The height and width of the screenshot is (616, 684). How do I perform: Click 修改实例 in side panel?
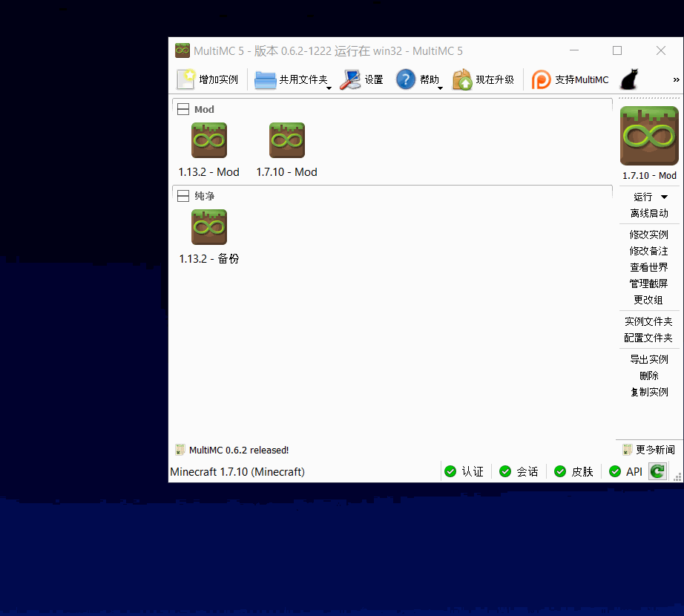pyautogui.click(x=649, y=235)
